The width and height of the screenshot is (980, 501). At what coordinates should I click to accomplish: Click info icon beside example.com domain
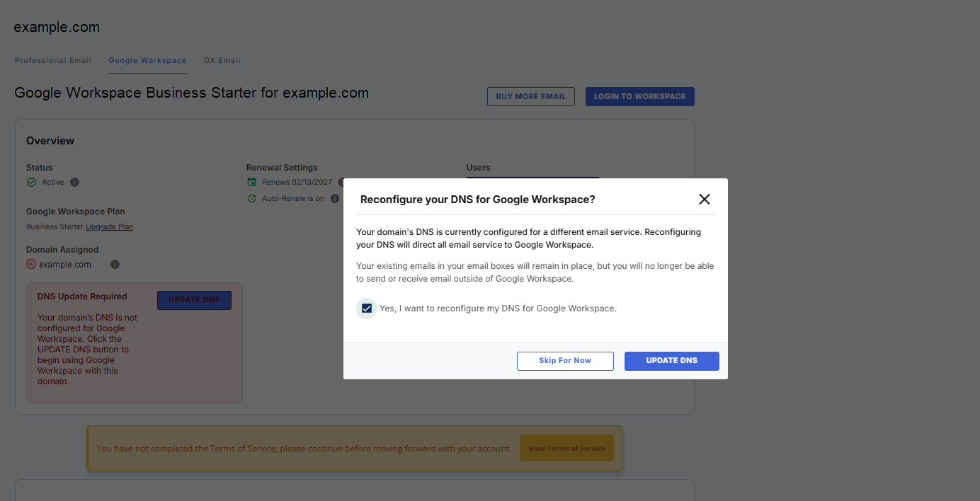point(115,265)
